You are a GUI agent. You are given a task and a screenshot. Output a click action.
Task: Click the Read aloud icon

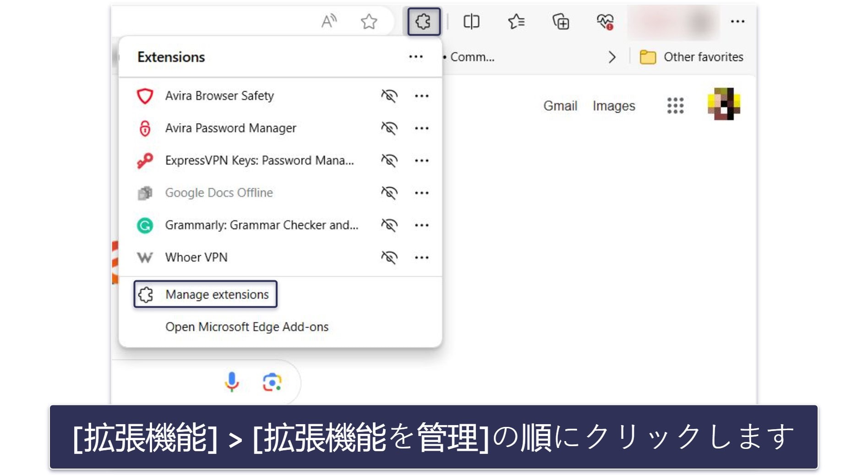point(328,21)
